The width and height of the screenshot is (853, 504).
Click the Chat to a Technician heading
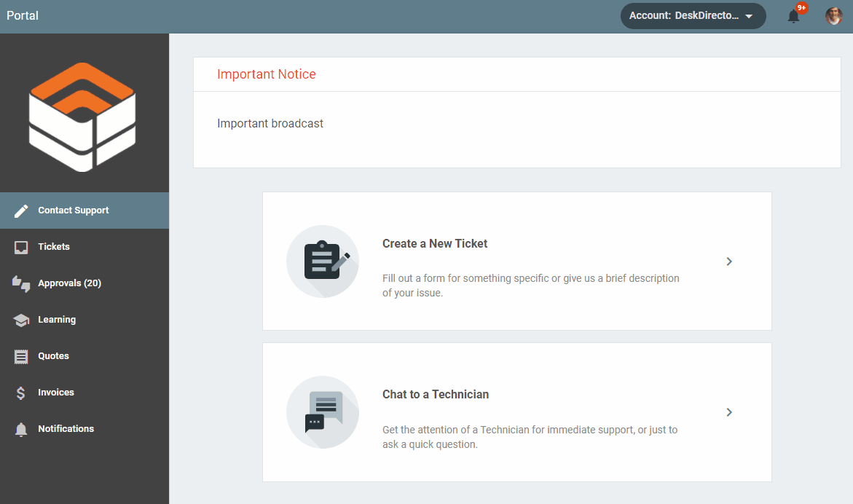click(435, 394)
